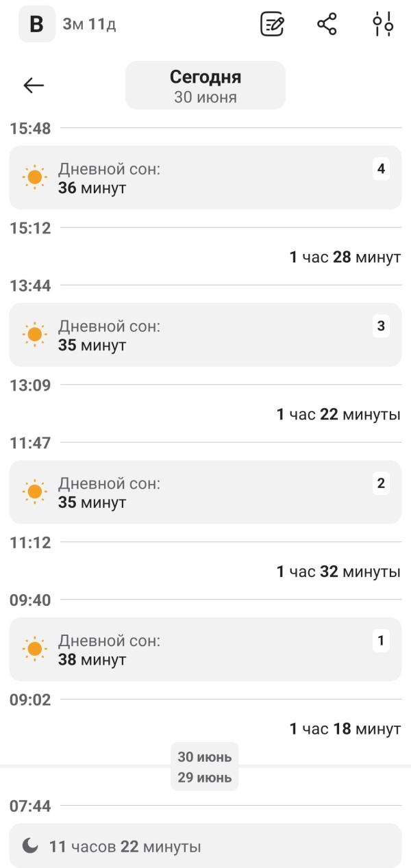Viewport: 411px width, 868px height.
Task: Tap the sun icon of 38-minute nap
Action: click(34, 649)
